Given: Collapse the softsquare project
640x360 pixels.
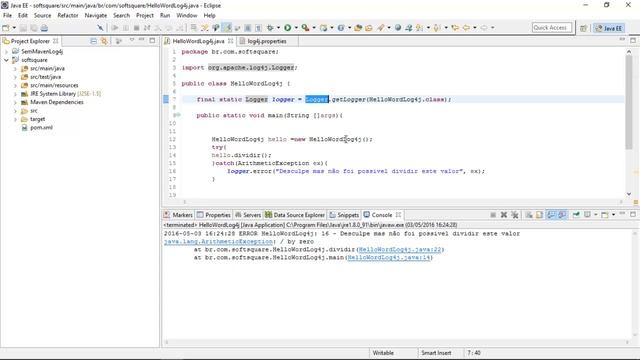Looking at the screenshot, I should coord(6,60).
